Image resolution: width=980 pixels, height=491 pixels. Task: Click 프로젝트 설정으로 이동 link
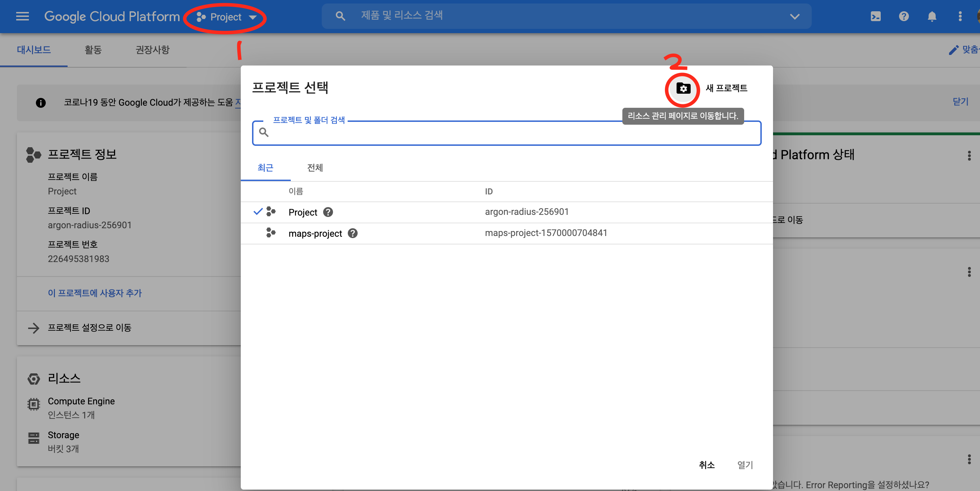[89, 328]
